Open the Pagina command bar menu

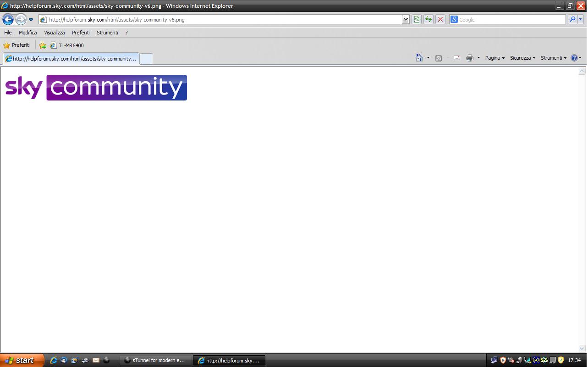(x=495, y=58)
